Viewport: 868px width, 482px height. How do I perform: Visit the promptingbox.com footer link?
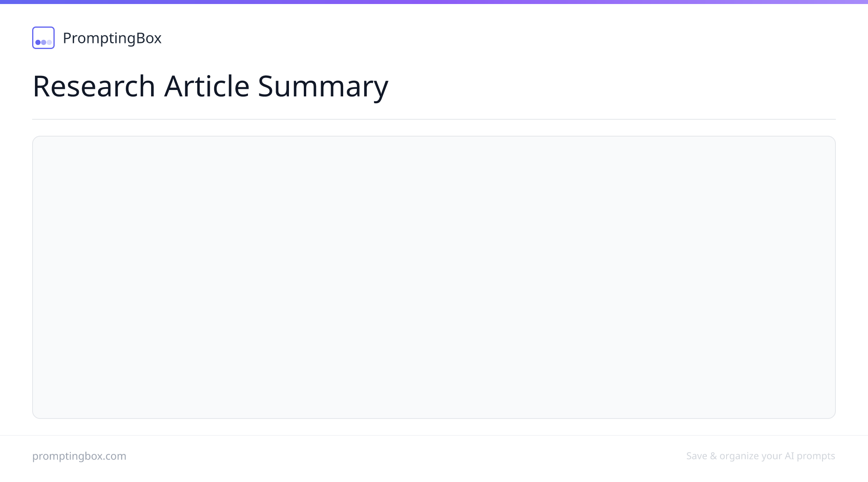coord(79,456)
